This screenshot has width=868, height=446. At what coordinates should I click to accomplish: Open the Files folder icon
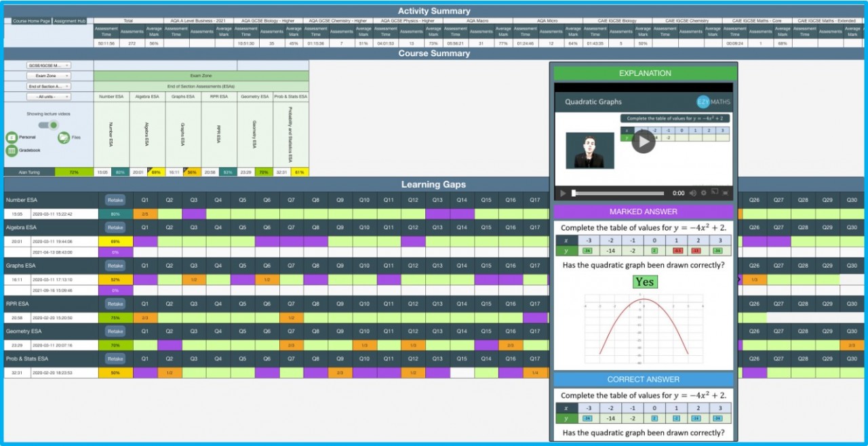click(64, 137)
